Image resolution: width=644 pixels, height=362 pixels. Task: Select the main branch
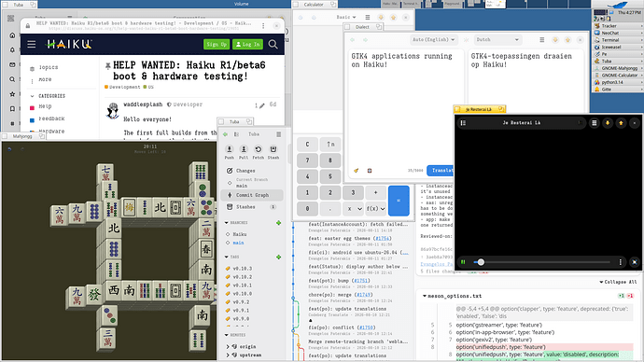(238, 243)
